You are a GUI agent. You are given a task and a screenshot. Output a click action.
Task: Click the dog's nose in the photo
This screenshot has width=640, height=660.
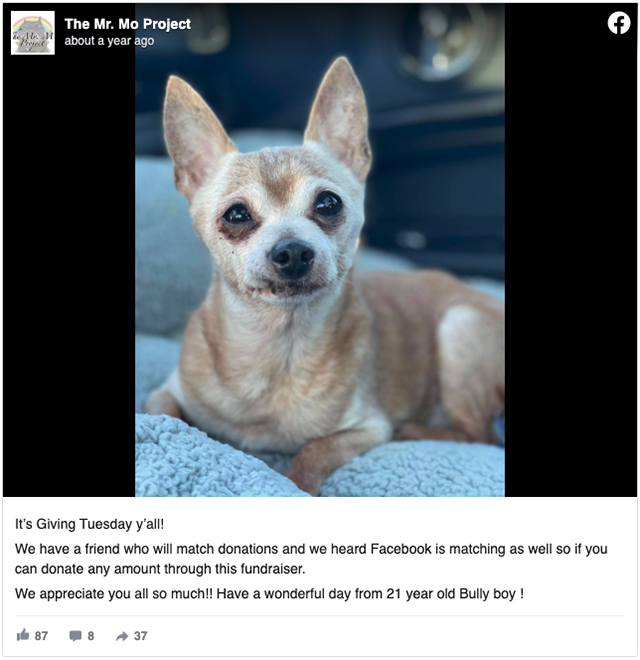point(292,257)
